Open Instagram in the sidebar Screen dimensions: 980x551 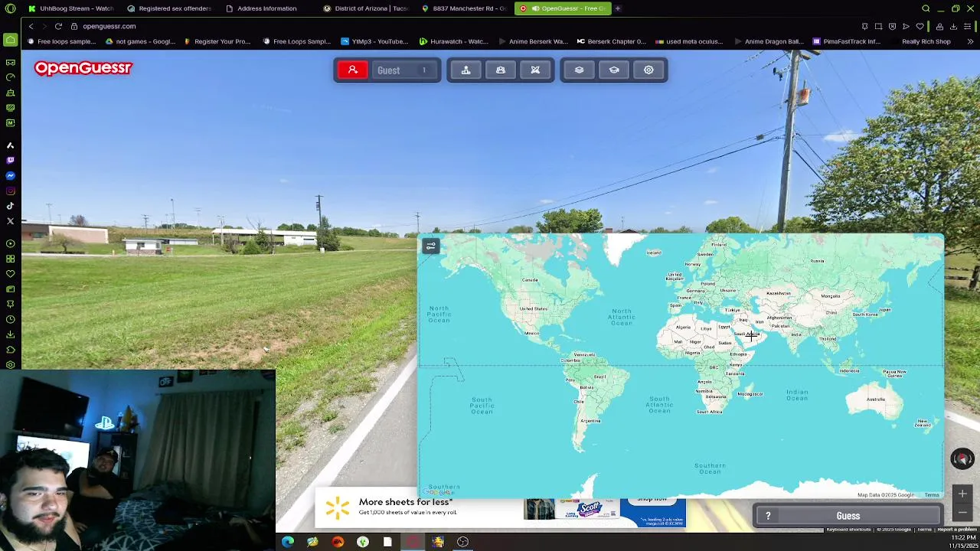pyautogui.click(x=10, y=191)
